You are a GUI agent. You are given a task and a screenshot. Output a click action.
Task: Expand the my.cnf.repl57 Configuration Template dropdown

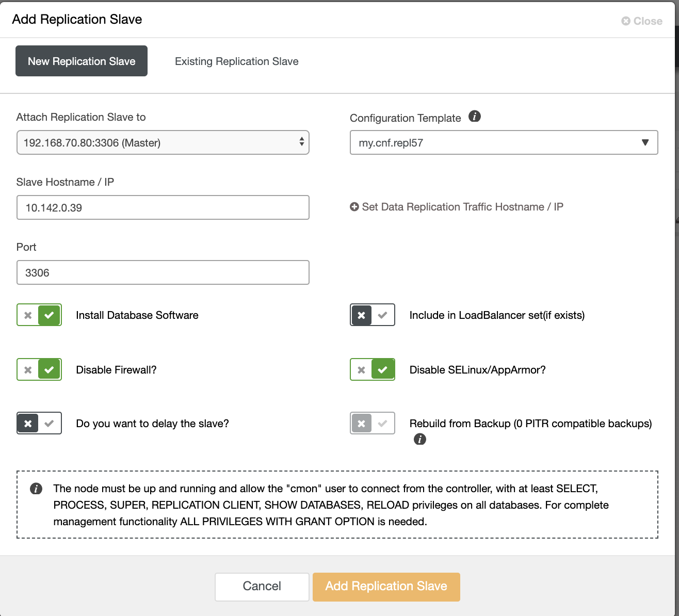(x=504, y=142)
